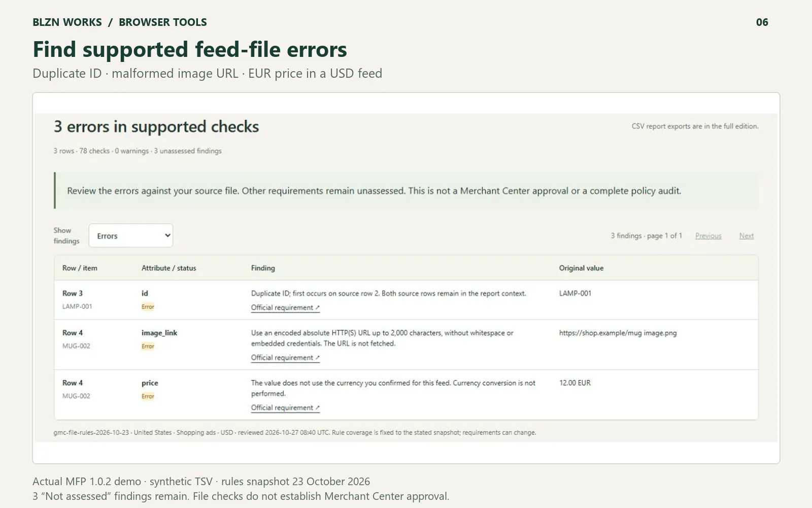The width and height of the screenshot is (812, 508).
Task: Go to the Previous findings page
Action: pyautogui.click(x=708, y=236)
